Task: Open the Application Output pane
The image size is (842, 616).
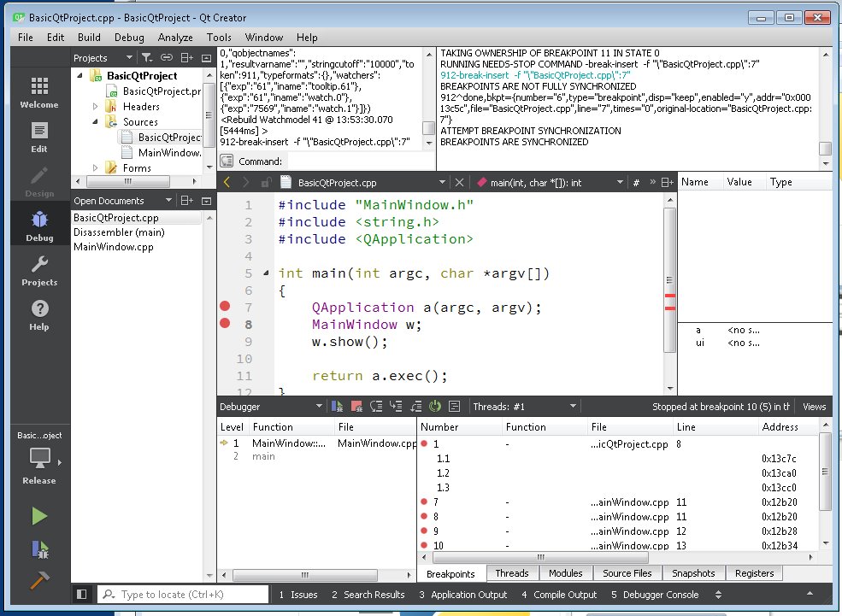Action: coord(462,594)
